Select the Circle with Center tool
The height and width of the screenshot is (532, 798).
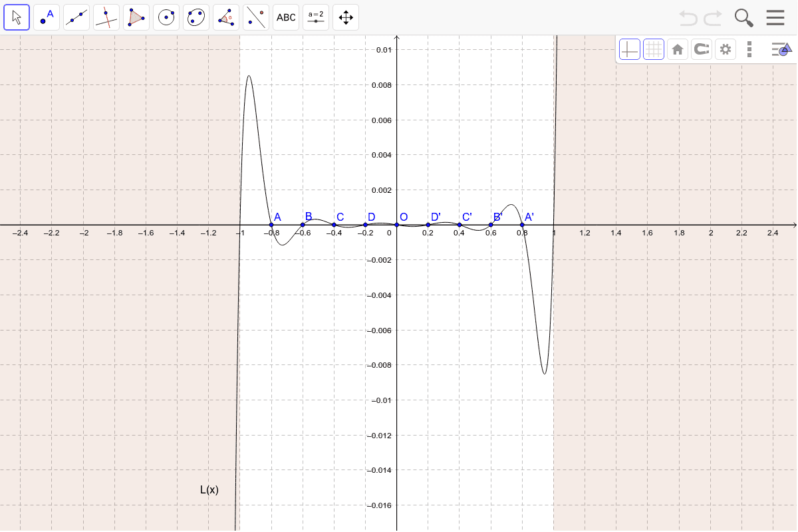(x=166, y=17)
